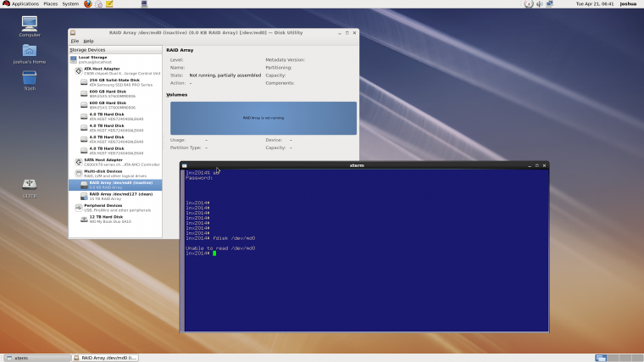Click the green cursor in xterm
This screenshot has width=644, height=362.
click(214, 253)
